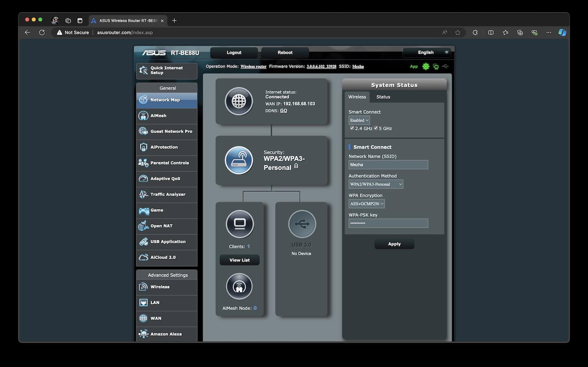Screen dimensions: 588x367
Task: Click the Logout button
Action: tap(234, 53)
